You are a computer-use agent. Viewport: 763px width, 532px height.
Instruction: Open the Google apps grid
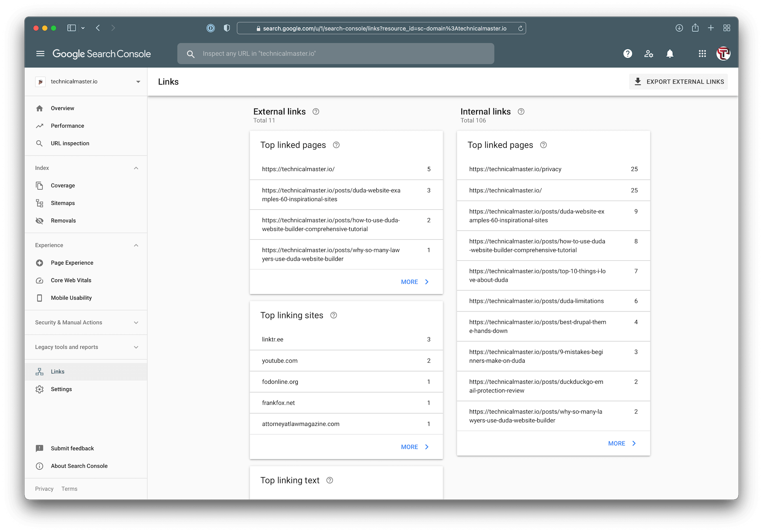coord(702,54)
